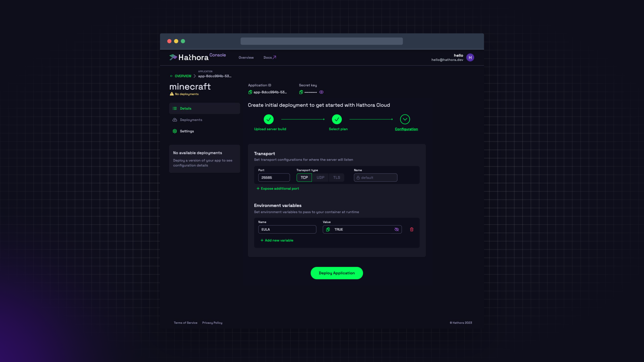Close the browser window red button
The image size is (644, 362).
pos(169,41)
